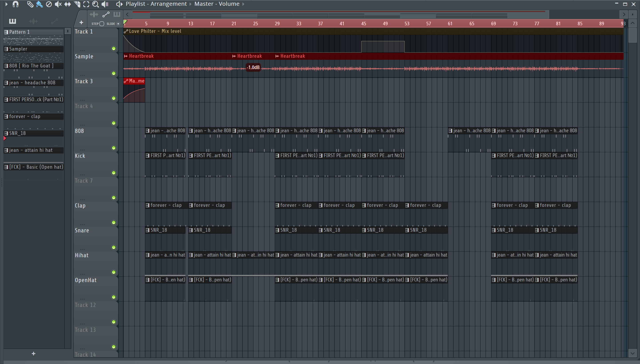The height and width of the screenshot is (364, 640).
Task: Show audio clips in the picker panel
Action: (x=33, y=21)
